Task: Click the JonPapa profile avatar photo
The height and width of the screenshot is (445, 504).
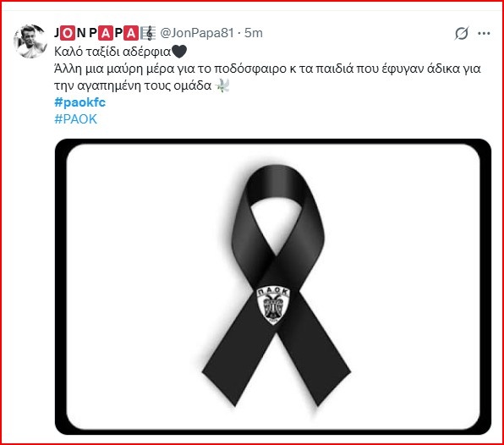Action: click(x=30, y=41)
